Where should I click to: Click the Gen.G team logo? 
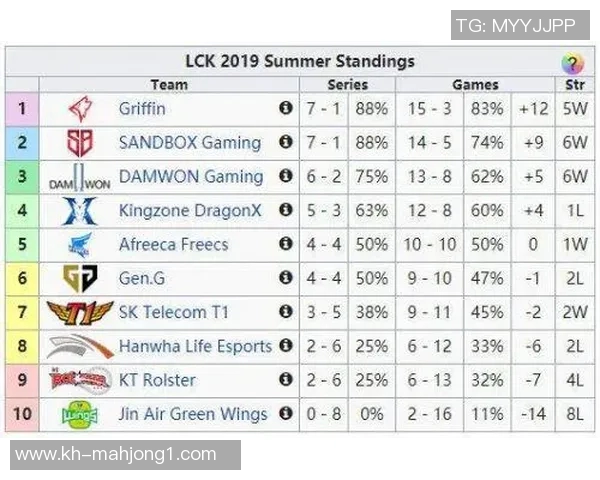click(x=79, y=279)
